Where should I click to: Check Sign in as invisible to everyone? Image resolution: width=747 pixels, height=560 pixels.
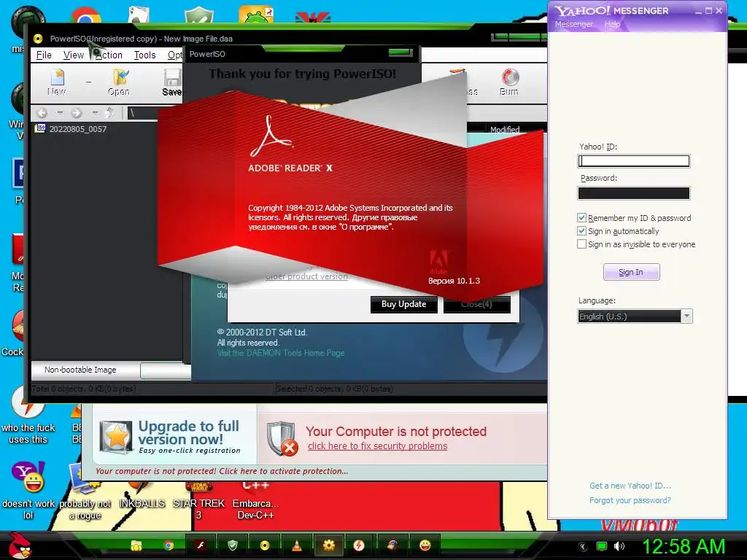click(581, 244)
